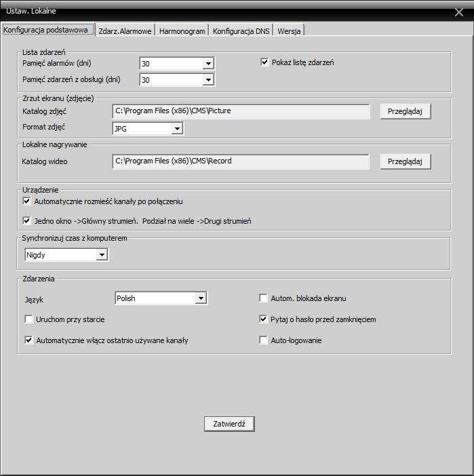The width and height of the screenshot is (474, 476).
Task: Open the Synchronizuj czas Nigdy dropdown
Action: [x=66, y=255]
